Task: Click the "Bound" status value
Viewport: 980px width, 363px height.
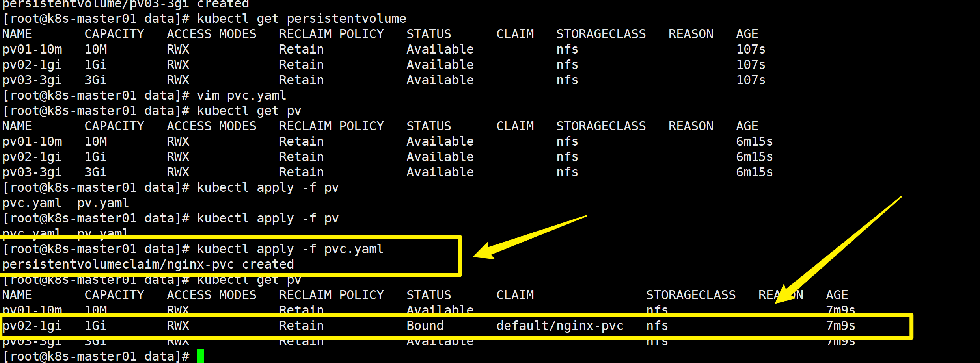Action: pyautogui.click(x=425, y=326)
